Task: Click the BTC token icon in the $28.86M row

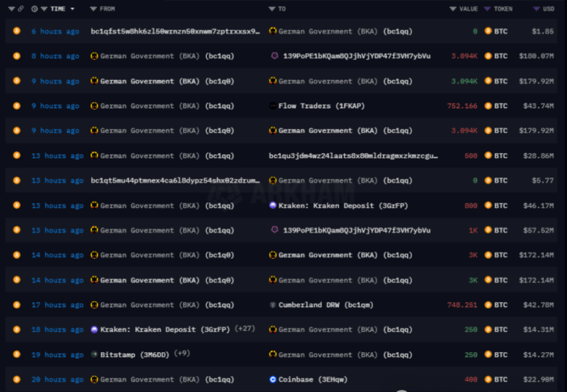Action: point(488,155)
